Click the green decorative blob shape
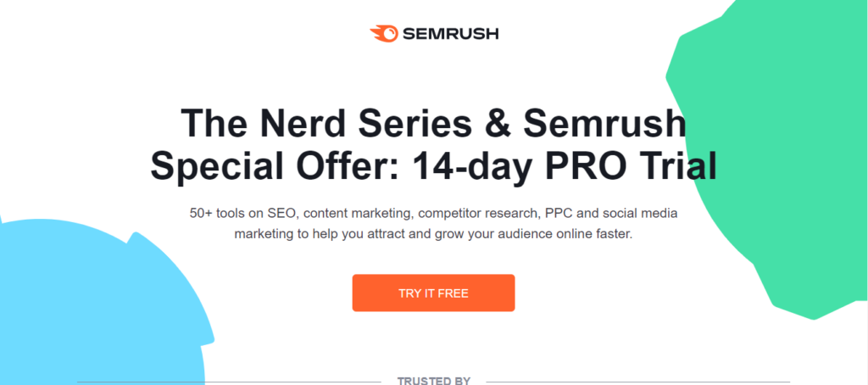Screen dimensions: 868x385 click(763, 170)
